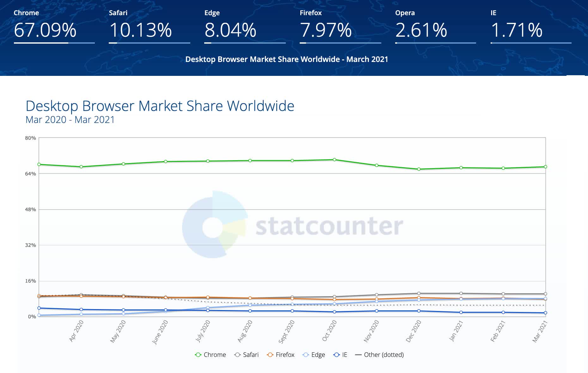The image size is (588, 373).
Task: Click Chrome's green legend marker
Action: coord(198,355)
